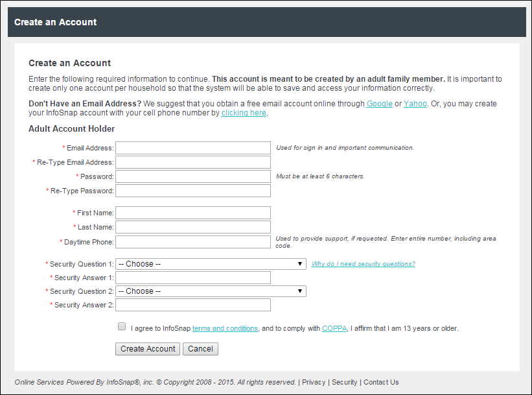Click the First Name text box

[x=193, y=213]
